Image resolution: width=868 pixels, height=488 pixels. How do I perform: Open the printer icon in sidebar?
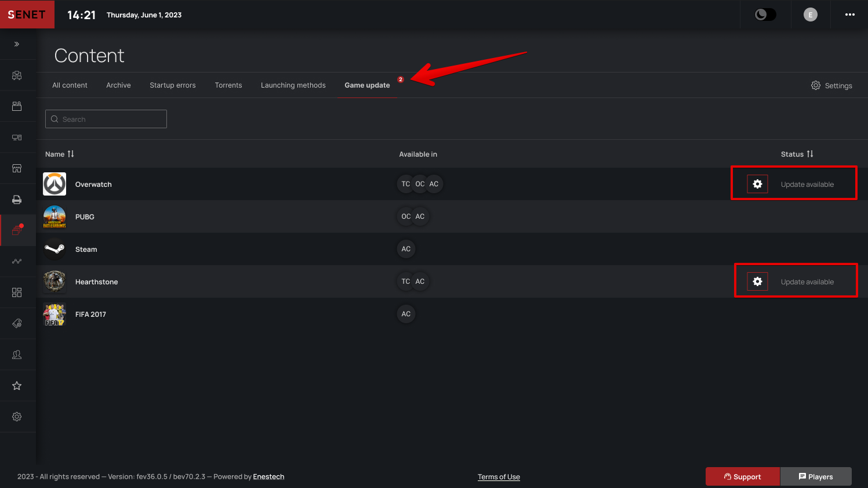click(x=17, y=200)
